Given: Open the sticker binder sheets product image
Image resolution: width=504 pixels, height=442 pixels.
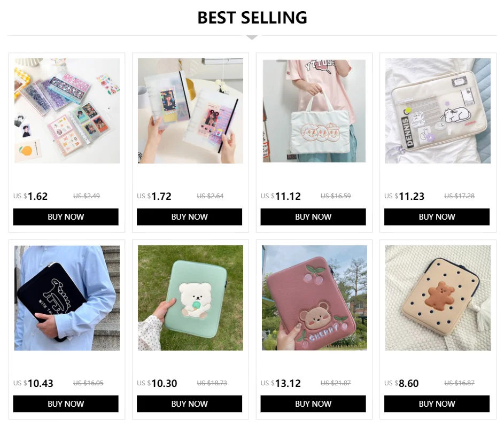Looking at the screenshot, I should tap(67, 111).
